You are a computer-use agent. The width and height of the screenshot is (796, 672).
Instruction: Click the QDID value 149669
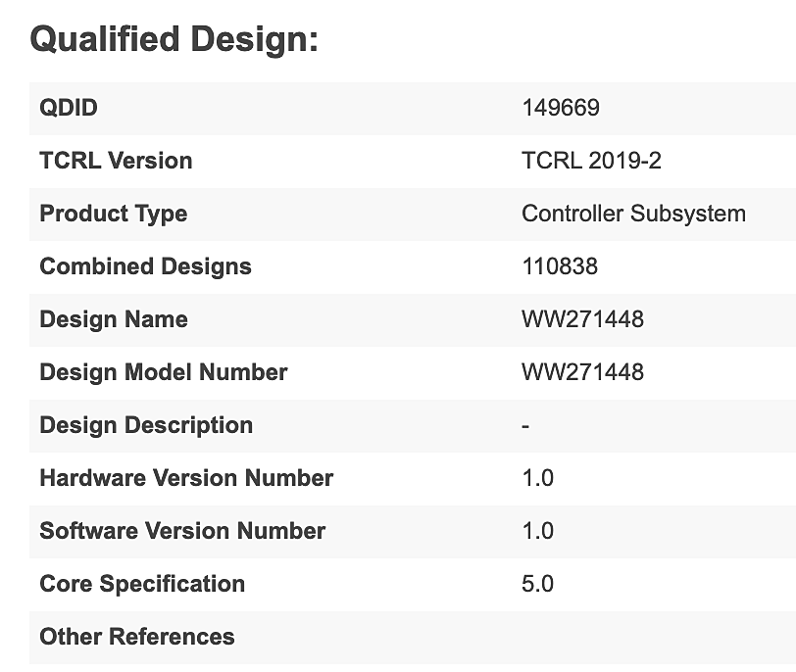pyautogui.click(x=560, y=108)
